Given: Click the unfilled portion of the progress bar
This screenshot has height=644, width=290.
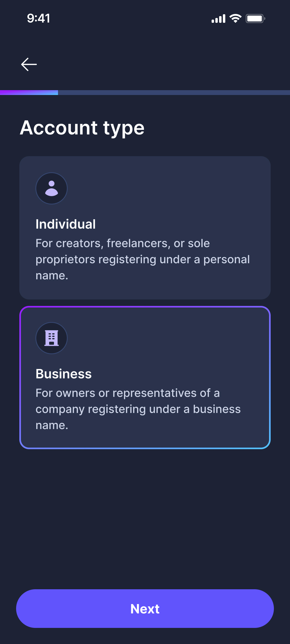Looking at the screenshot, I should click(x=174, y=93).
